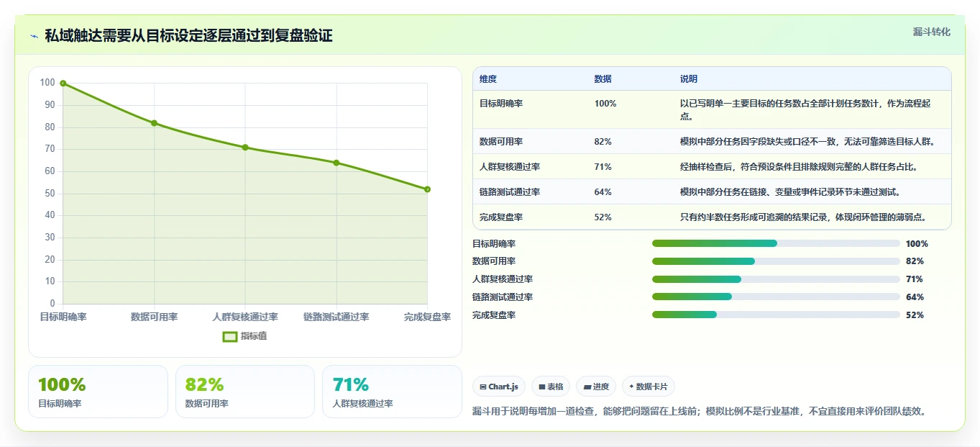Click the 完成复盘率 progress bar
Viewport: 980px width, 447px height.
pos(776,315)
